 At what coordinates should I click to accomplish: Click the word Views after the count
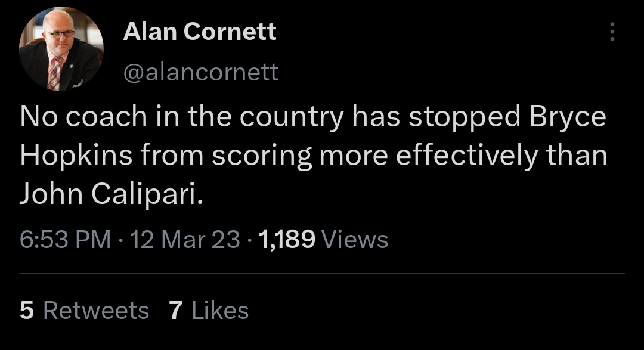point(354,240)
